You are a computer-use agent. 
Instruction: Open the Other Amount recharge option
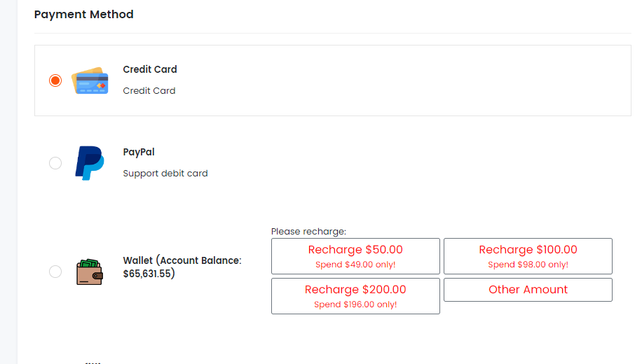pos(528,290)
